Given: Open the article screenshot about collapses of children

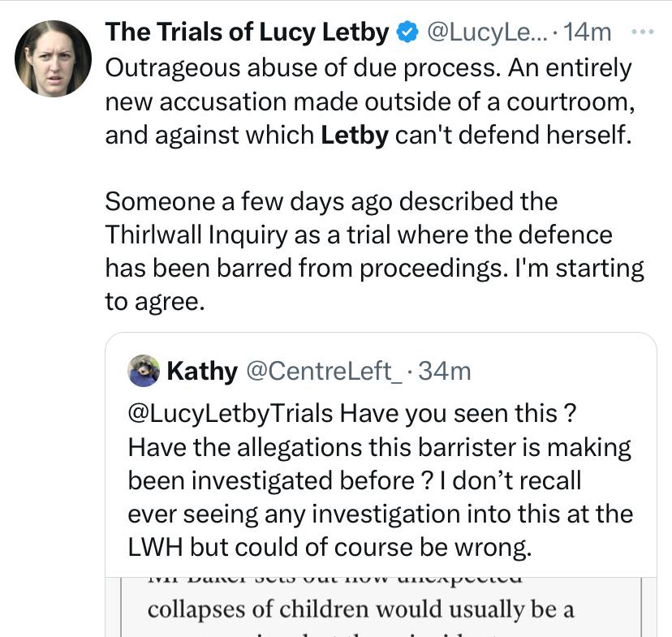Looking at the screenshot, I should coord(381,607).
